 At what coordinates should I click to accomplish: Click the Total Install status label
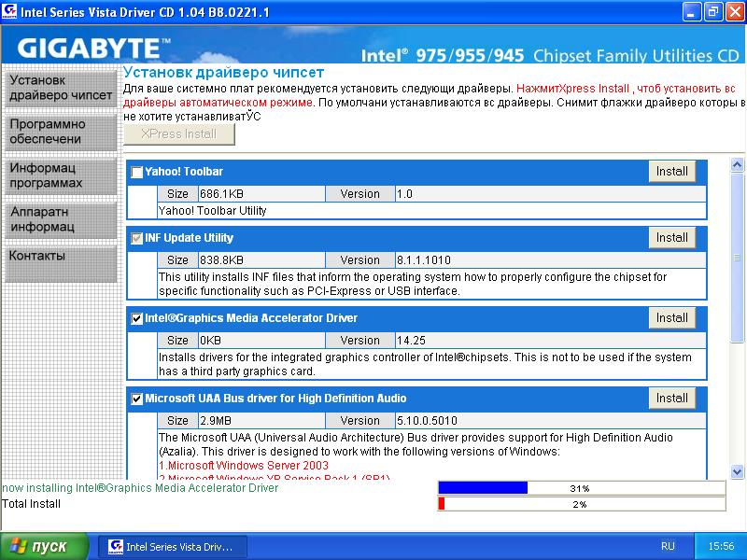[32, 504]
